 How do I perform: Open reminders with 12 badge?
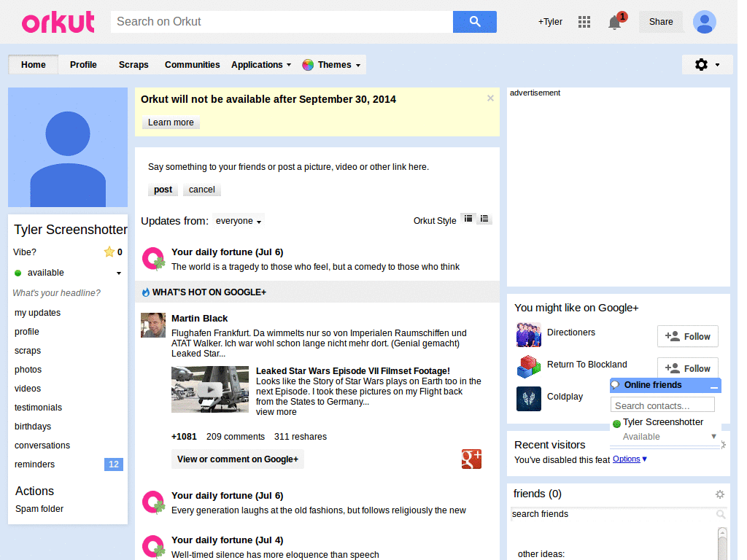(x=68, y=464)
